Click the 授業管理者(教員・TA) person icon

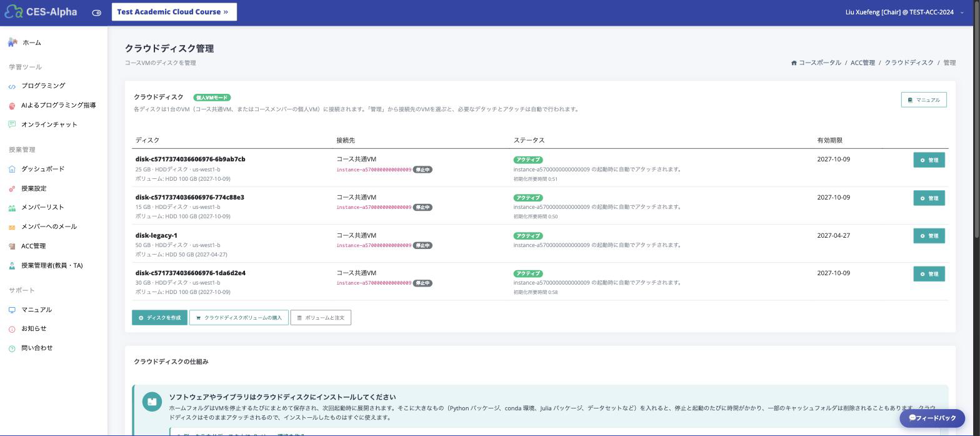12,266
